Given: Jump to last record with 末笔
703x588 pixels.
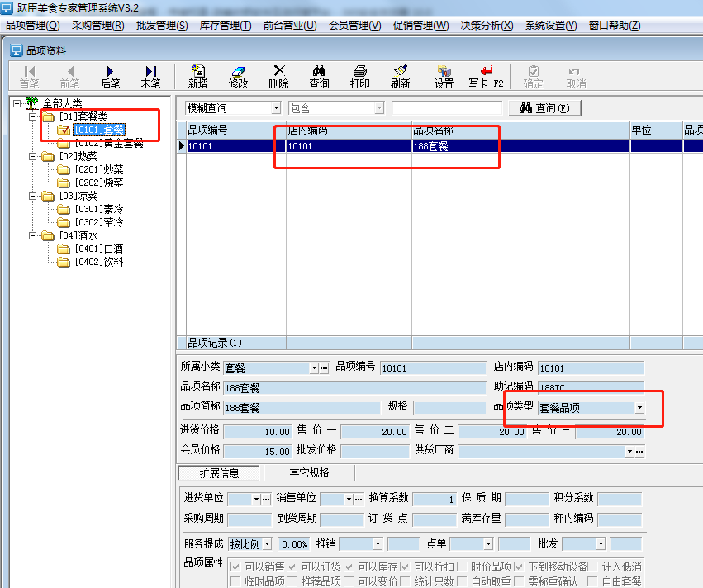Looking at the screenshot, I should 150,77.
